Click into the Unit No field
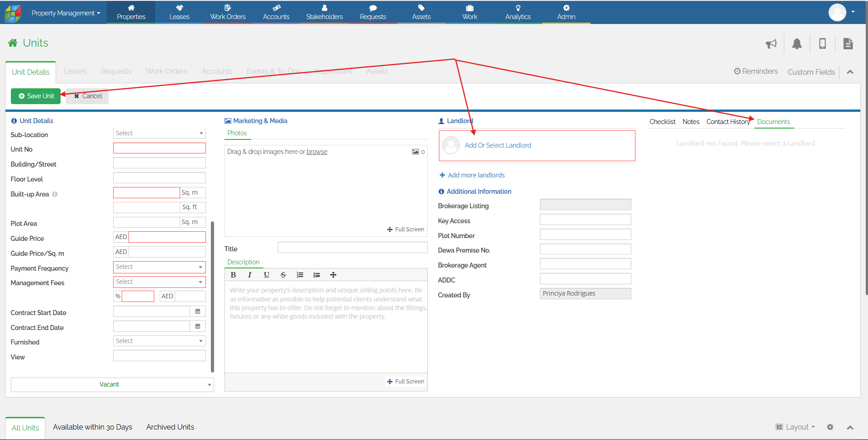This screenshot has width=868, height=440. click(159, 148)
